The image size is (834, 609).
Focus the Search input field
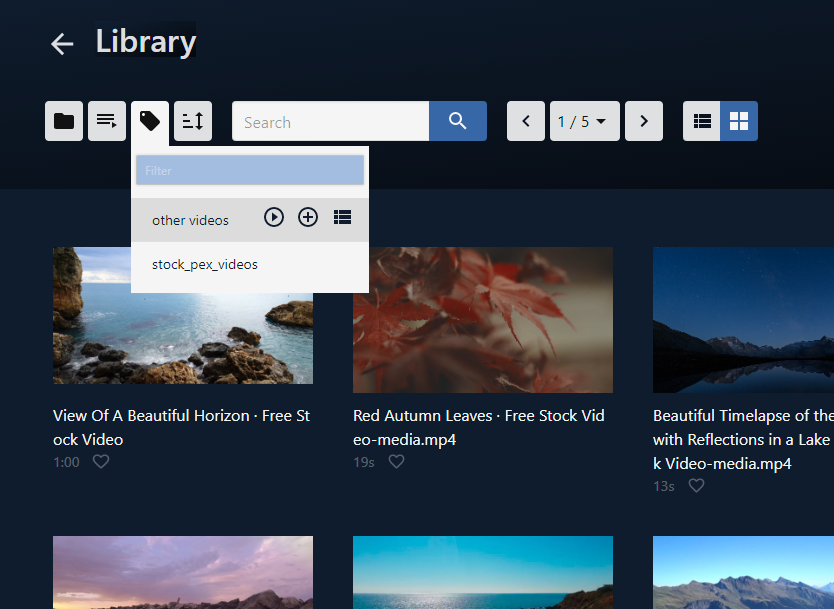[x=330, y=121]
